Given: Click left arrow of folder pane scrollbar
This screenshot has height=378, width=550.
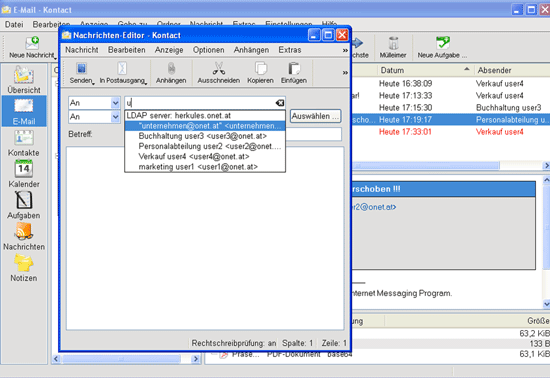Looking at the screenshot, I should 56,359.
